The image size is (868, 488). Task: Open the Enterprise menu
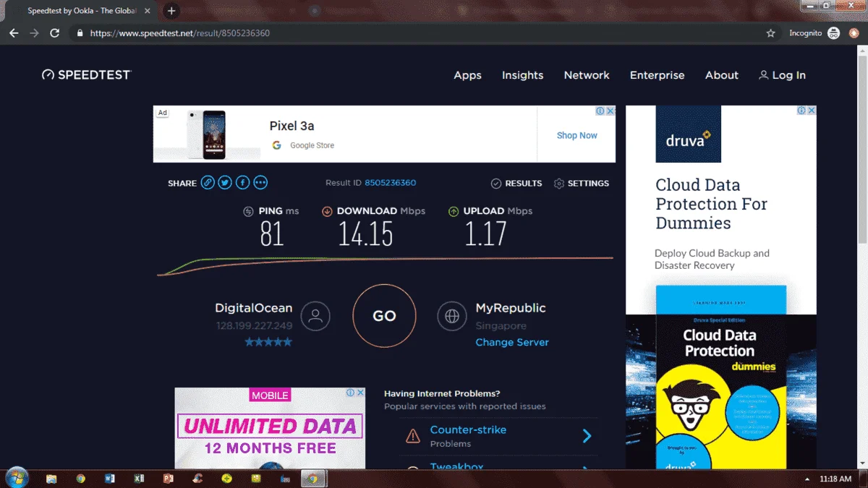(x=657, y=75)
